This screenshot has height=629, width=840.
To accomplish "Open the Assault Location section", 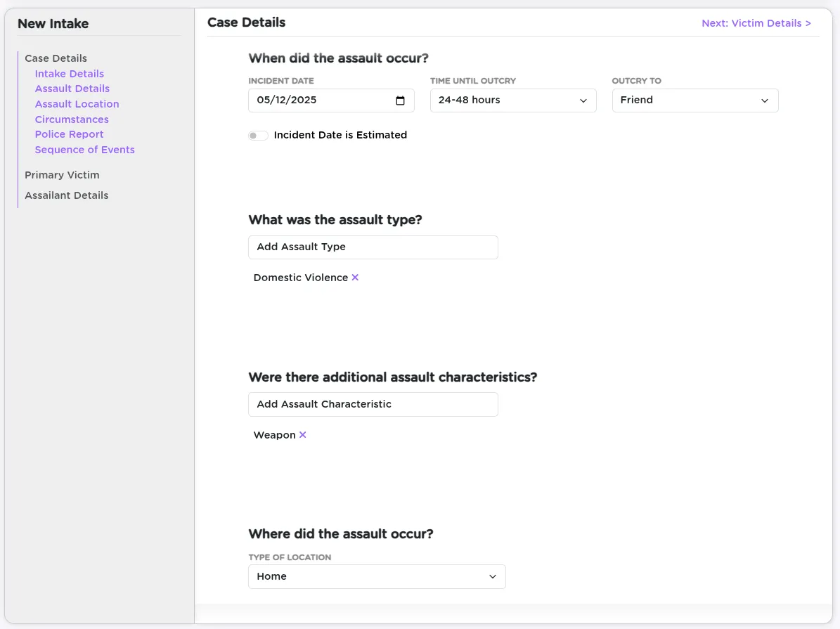I will pos(77,103).
